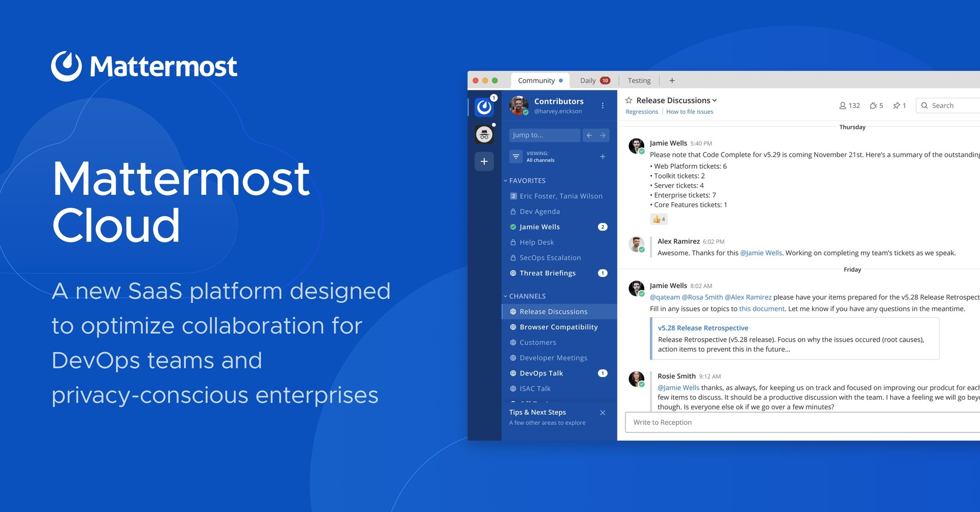Select the incognito-face team icon
The width and height of the screenshot is (980, 512).
484,135
